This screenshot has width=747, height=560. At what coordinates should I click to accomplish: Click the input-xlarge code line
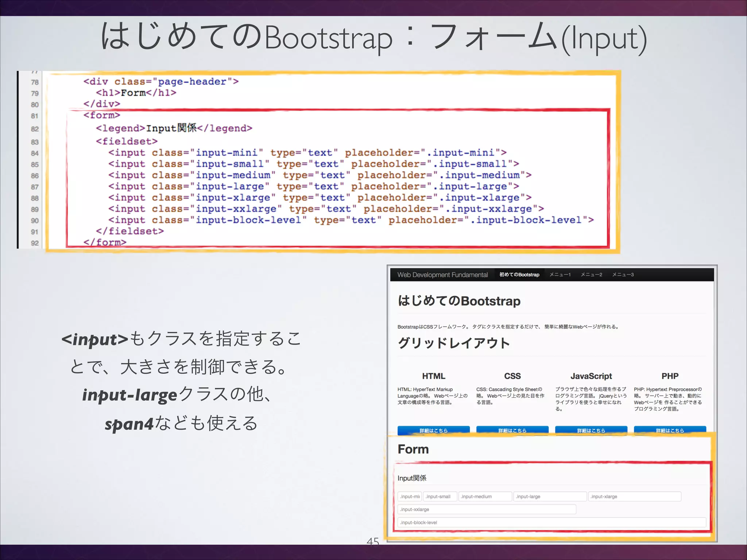coord(320,198)
